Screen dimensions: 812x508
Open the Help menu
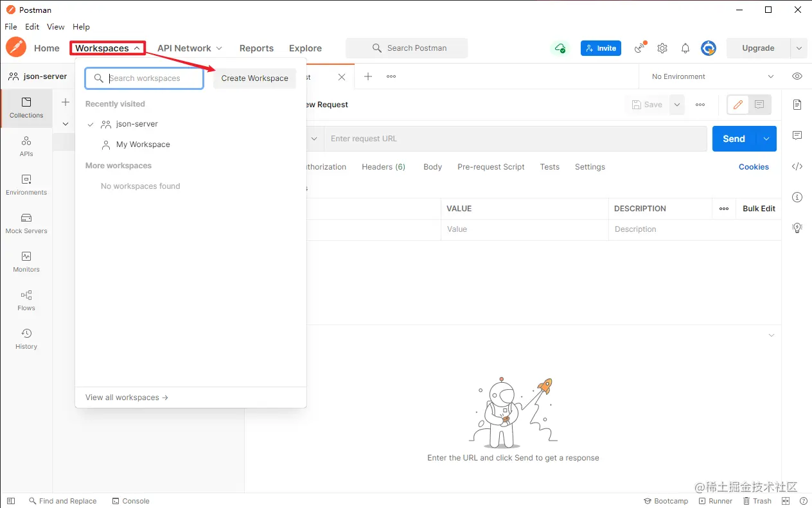click(x=81, y=27)
